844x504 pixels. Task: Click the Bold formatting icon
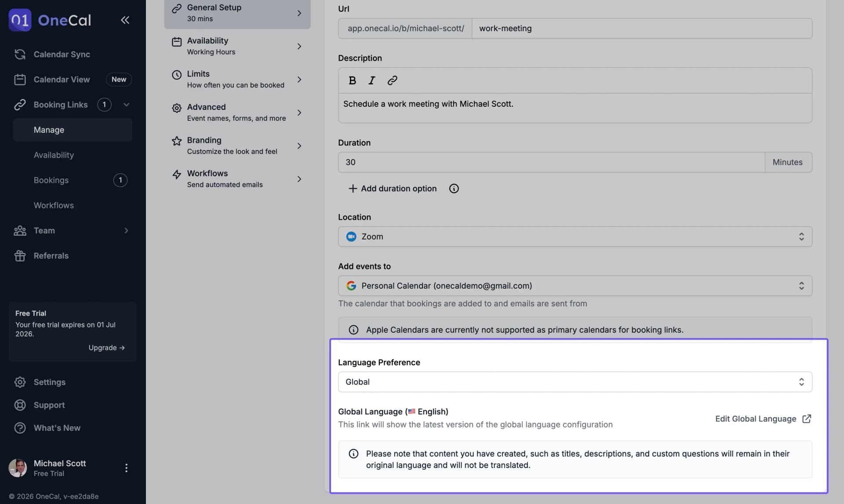pyautogui.click(x=352, y=80)
